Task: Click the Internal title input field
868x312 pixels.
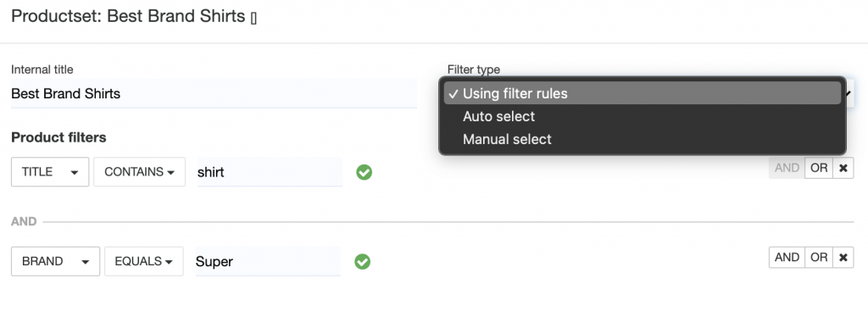Action: click(x=214, y=93)
